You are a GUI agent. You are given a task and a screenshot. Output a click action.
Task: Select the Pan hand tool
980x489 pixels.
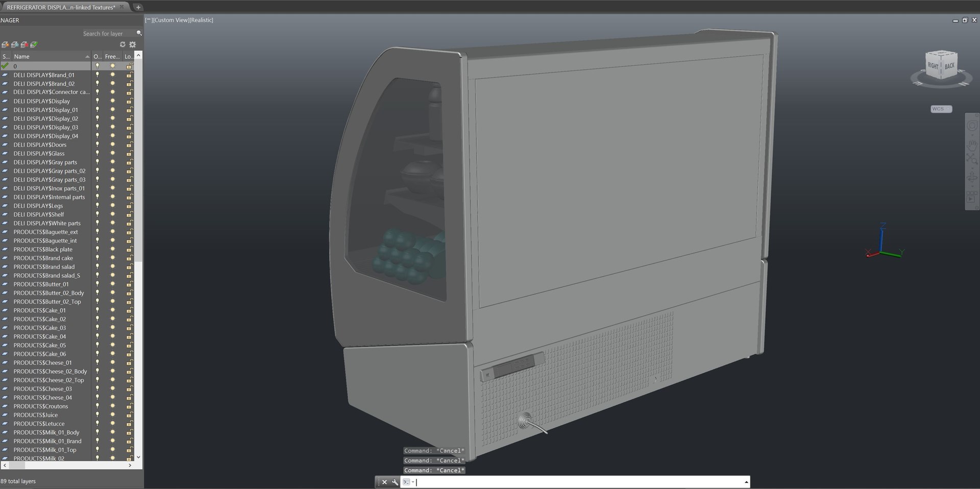pos(972,145)
